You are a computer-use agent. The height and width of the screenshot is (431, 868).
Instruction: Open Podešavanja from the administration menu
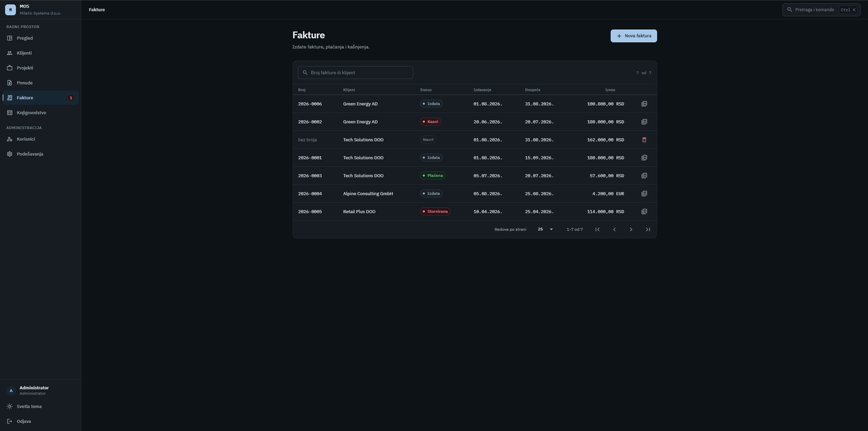41,154
